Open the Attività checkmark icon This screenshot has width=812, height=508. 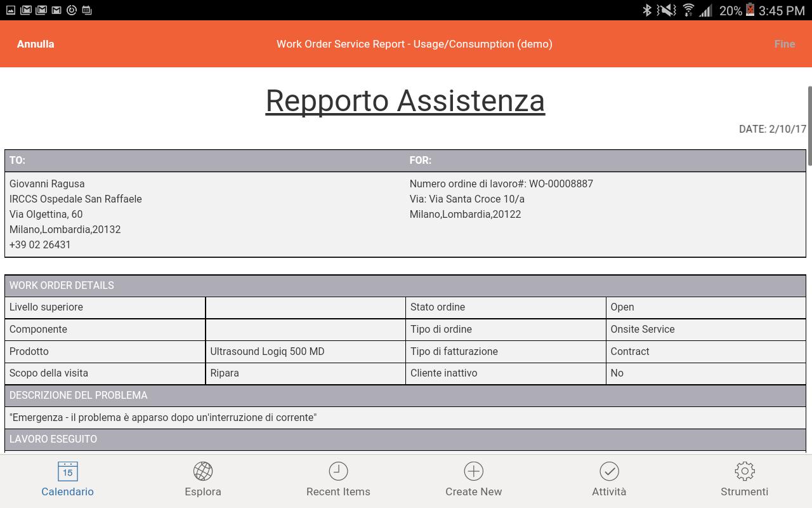pos(609,471)
